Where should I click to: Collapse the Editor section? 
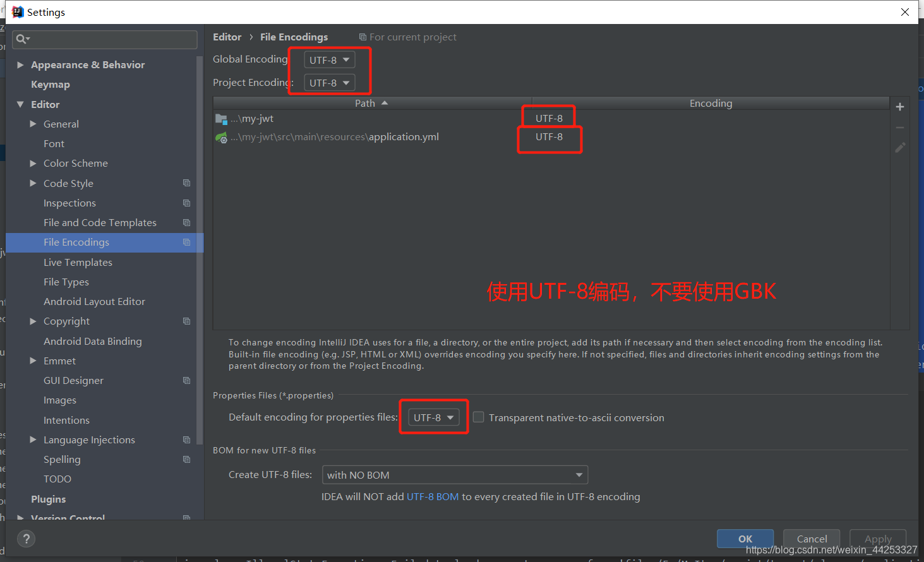click(20, 104)
